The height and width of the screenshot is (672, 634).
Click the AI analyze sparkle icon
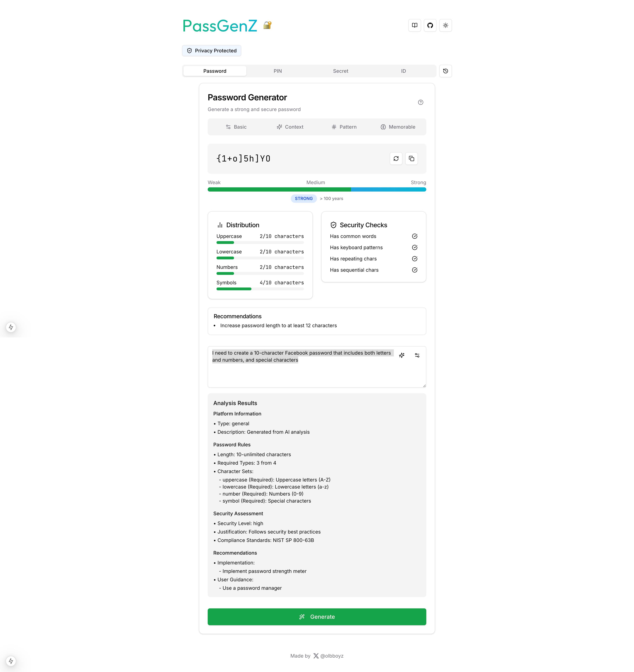coord(402,355)
